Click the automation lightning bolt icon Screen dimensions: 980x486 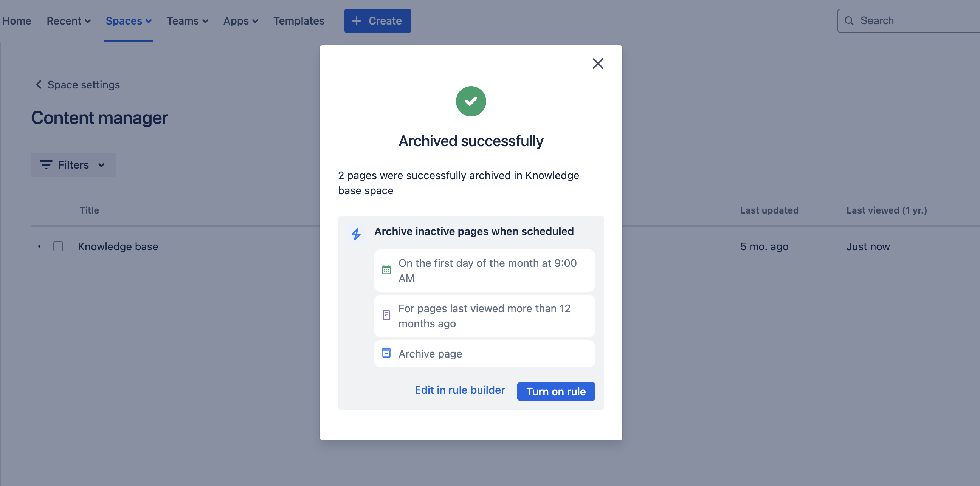tap(357, 234)
